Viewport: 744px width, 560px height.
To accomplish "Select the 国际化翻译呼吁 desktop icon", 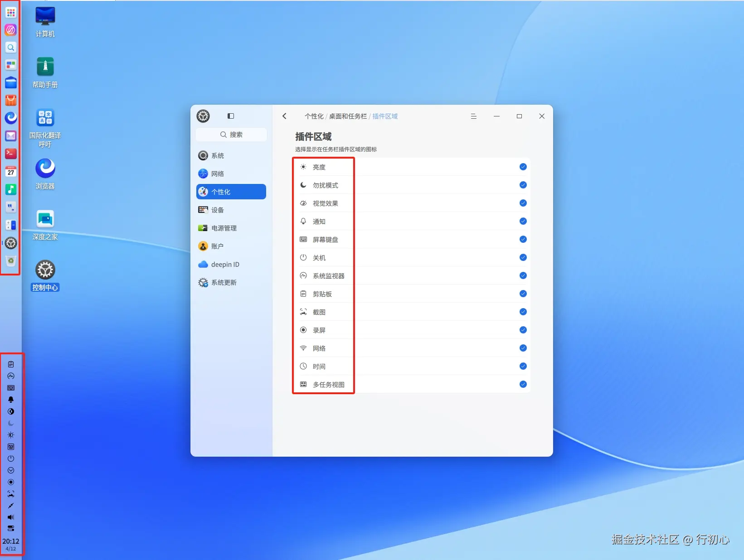I will pyautogui.click(x=45, y=128).
